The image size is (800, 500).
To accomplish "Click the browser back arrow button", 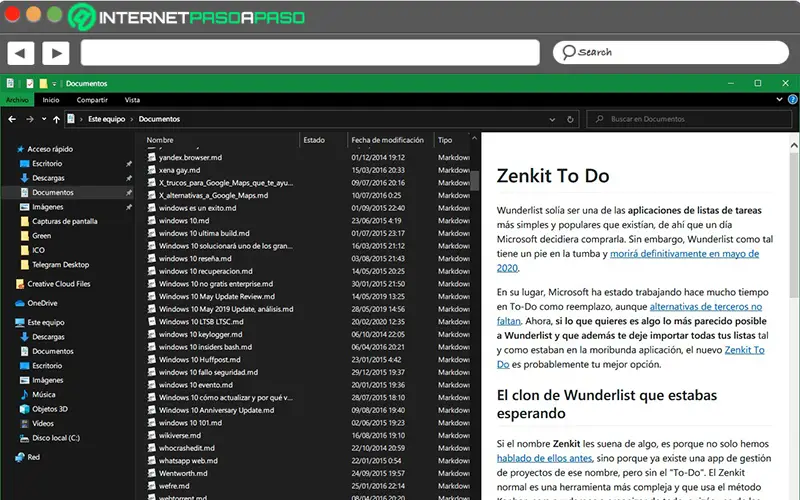I will [x=20, y=53].
